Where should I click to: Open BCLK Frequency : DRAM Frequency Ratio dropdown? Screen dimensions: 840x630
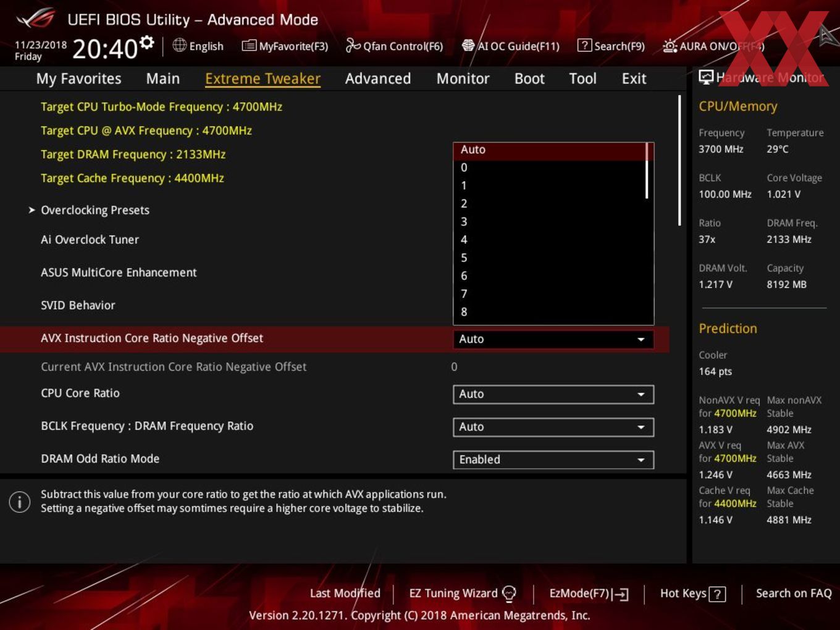point(553,427)
